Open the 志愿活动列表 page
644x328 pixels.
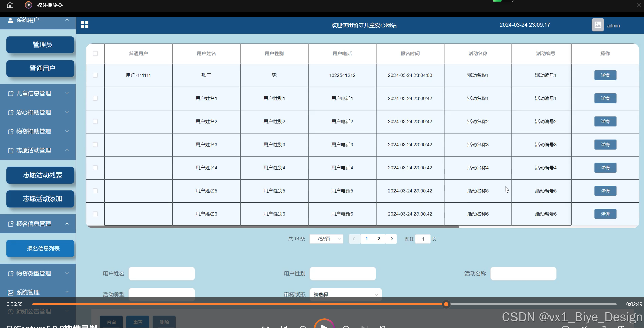(x=41, y=175)
